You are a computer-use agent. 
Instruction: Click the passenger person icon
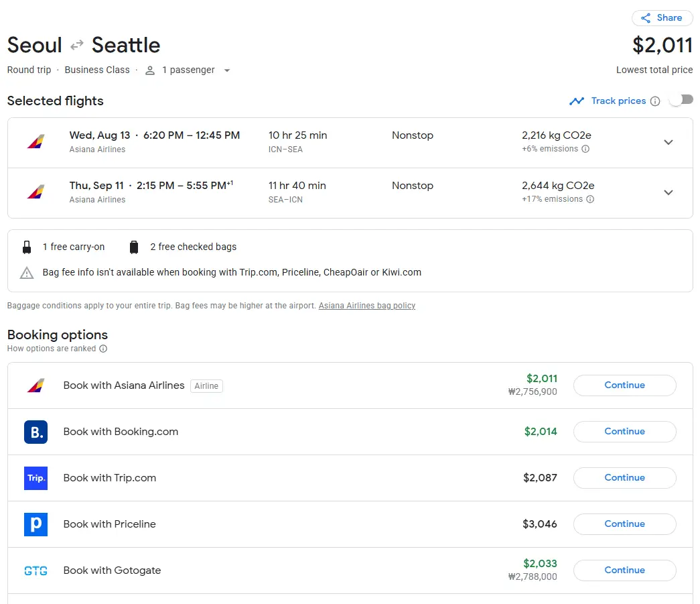[x=150, y=70]
